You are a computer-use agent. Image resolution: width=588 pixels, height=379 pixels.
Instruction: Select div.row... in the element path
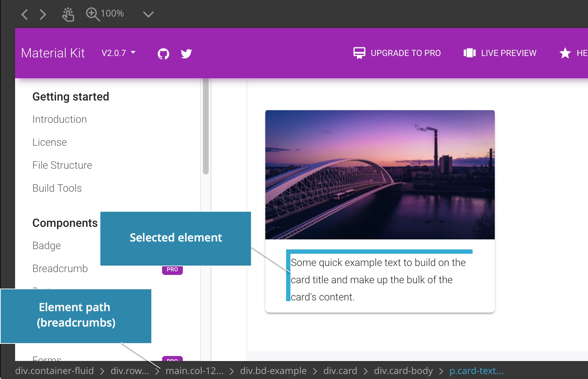tap(130, 371)
